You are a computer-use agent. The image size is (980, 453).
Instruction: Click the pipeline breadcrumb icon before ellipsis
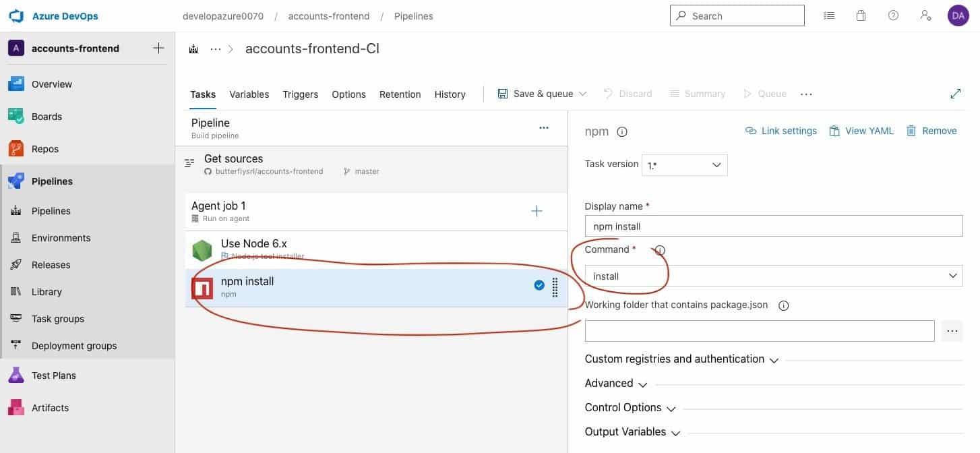click(x=194, y=49)
